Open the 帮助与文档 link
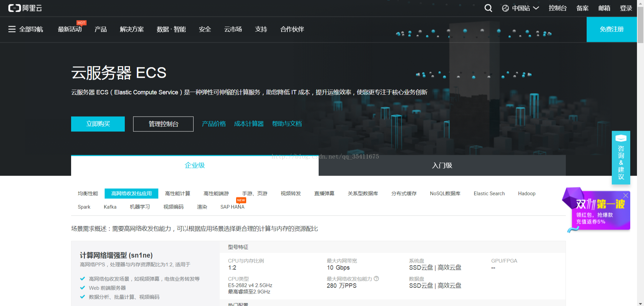Viewport: 644px width, 306px height. pyautogui.click(x=287, y=124)
